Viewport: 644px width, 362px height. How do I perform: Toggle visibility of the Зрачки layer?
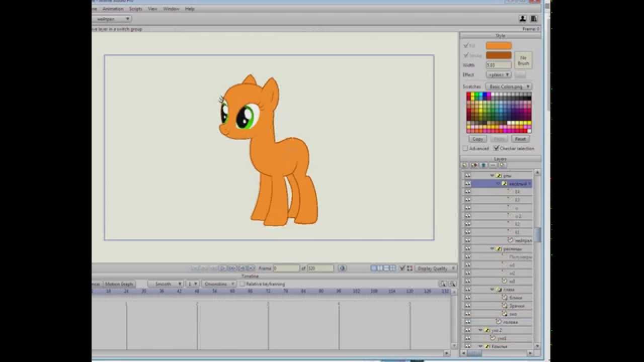pos(467,306)
